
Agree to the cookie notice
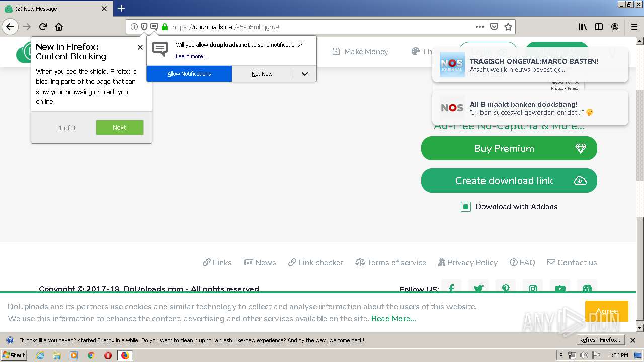pos(607,311)
